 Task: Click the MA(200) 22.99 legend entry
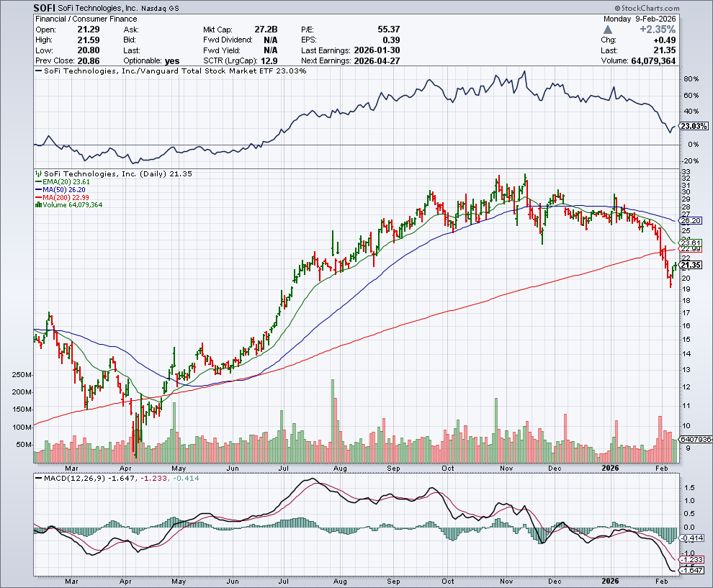(62, 198)
